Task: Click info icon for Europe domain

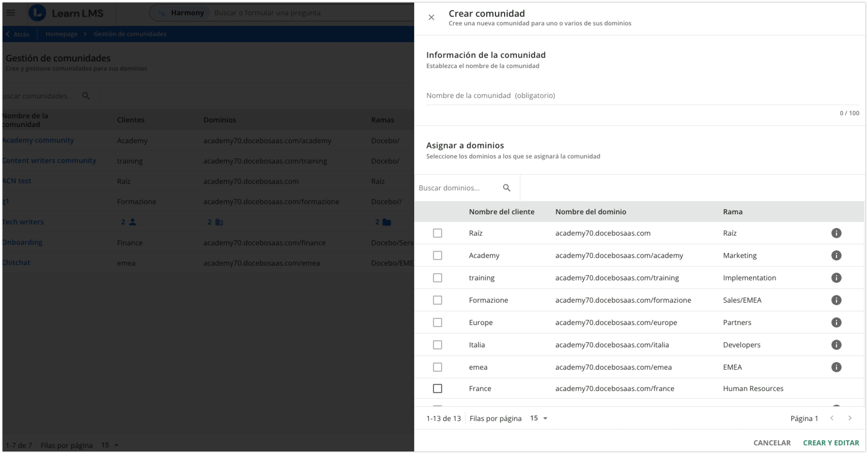Action: [x=836, y=322]
